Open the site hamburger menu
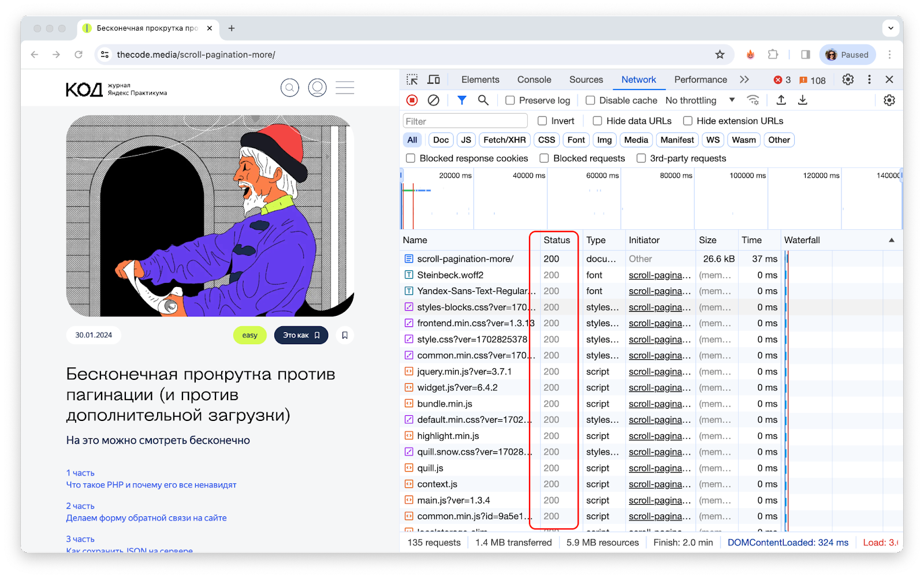Image resolution: width=924 pixels, height=578 pixels. (345, 88)
